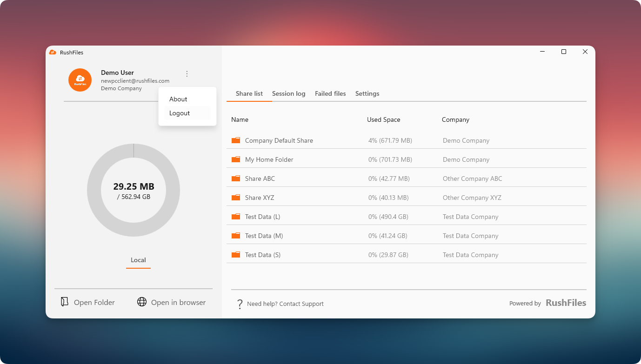The image size is (641, 364).
Task: Click the Demo User name text
Action: 117,73
